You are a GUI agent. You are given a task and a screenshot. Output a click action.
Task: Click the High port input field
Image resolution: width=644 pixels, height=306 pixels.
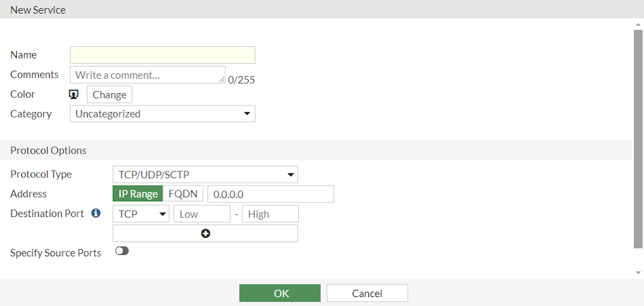(270, 214)
